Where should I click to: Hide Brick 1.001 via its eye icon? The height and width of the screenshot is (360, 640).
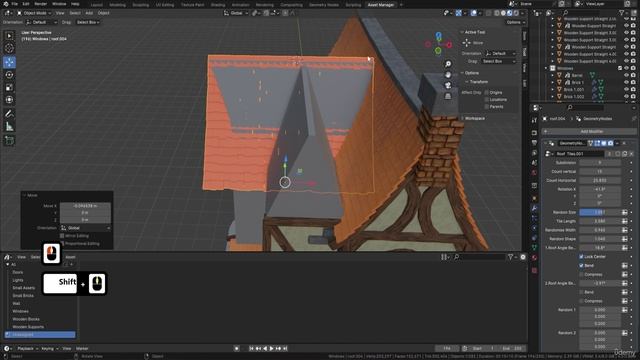coord(627,89)
